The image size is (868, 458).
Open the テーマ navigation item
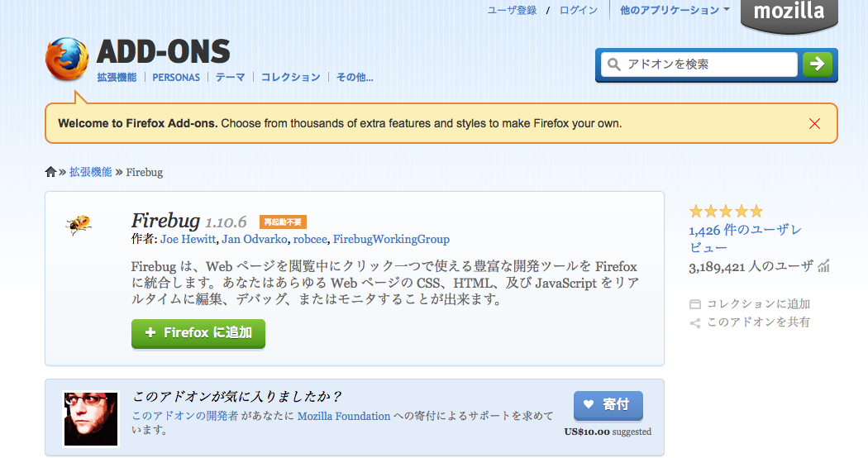(x=231, y=77)
